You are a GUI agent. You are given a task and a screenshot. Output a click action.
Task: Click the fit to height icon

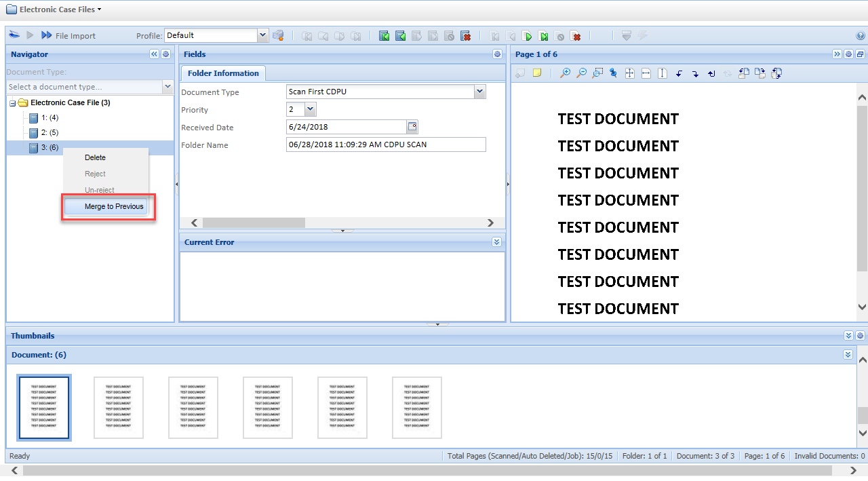click(x=663, y=73)
